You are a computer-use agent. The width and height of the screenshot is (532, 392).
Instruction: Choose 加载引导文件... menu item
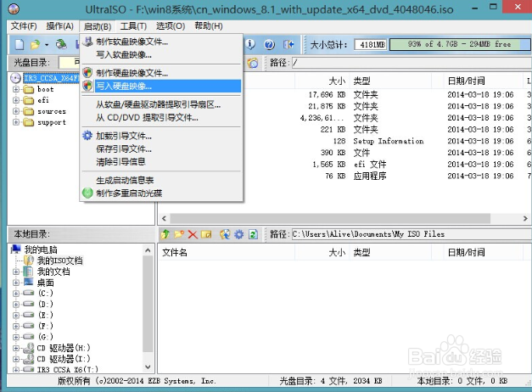161,137
